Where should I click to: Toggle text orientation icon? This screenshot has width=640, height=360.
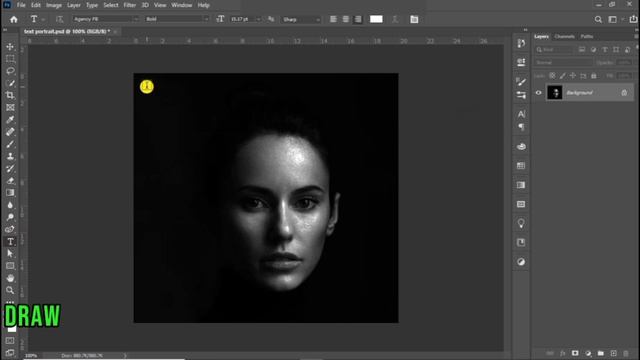(60, 19)
